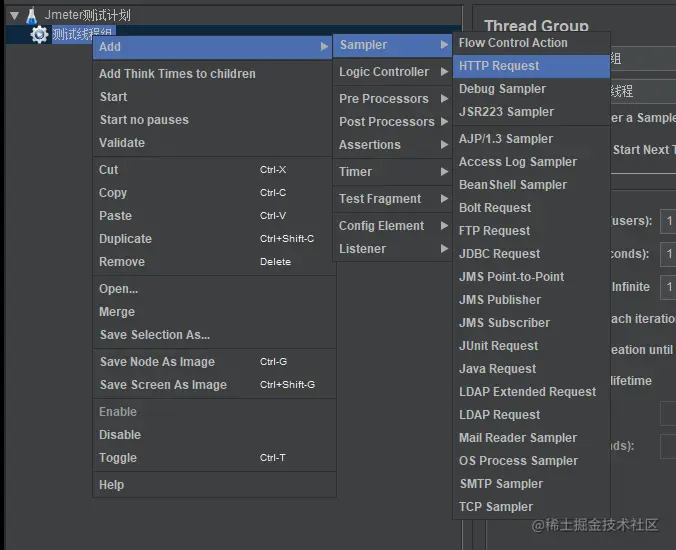Screen dimensions: 676x550
Task: Select Java Request
Action: 531,369
